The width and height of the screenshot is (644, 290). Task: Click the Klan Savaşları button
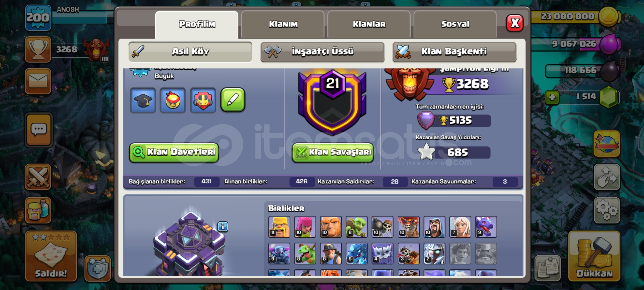pyautogui.click(x=333, y=152)
